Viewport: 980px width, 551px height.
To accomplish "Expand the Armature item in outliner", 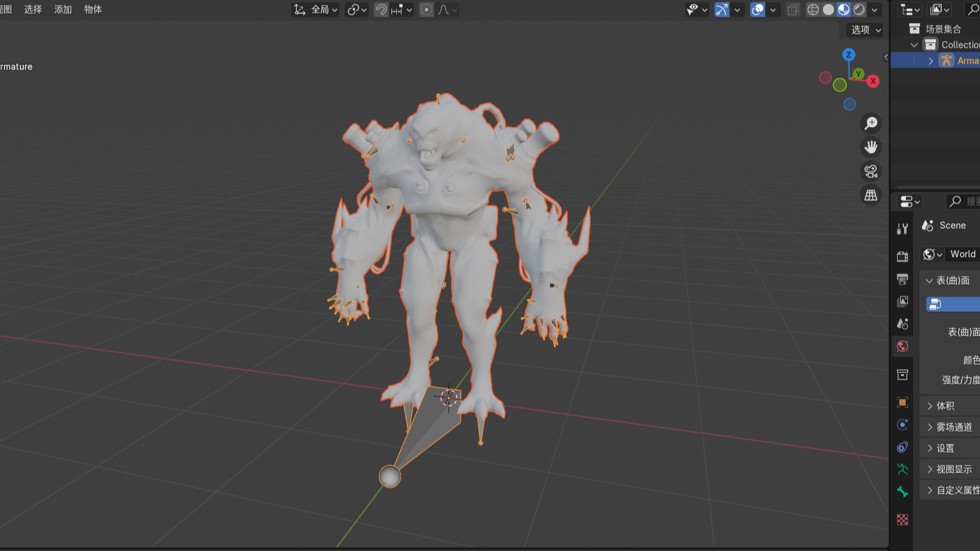I will click(931, 61).
